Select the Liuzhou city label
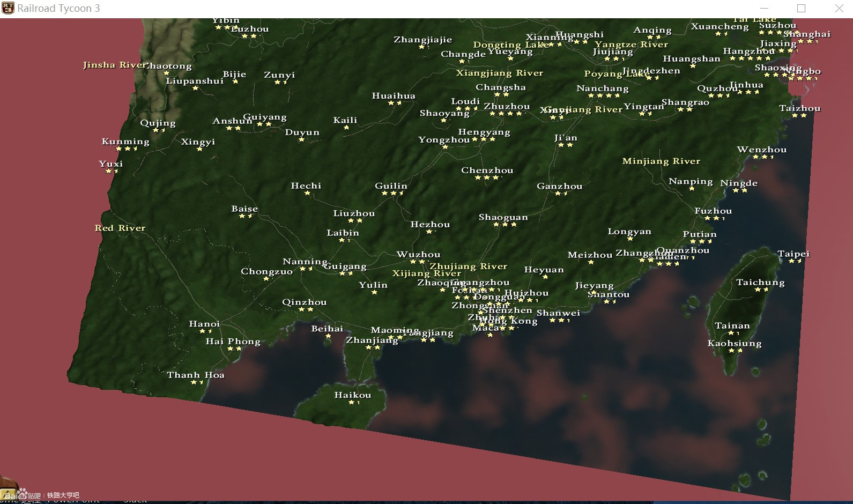The width and height of the screenshot is (853, 504). tap(354, 213)
